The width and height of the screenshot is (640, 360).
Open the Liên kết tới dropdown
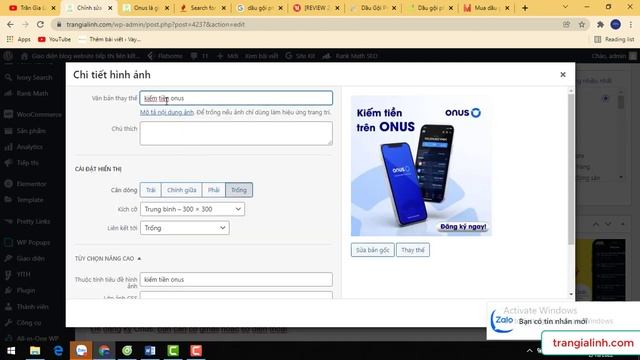pyautogui.click(x=184, y=228)
